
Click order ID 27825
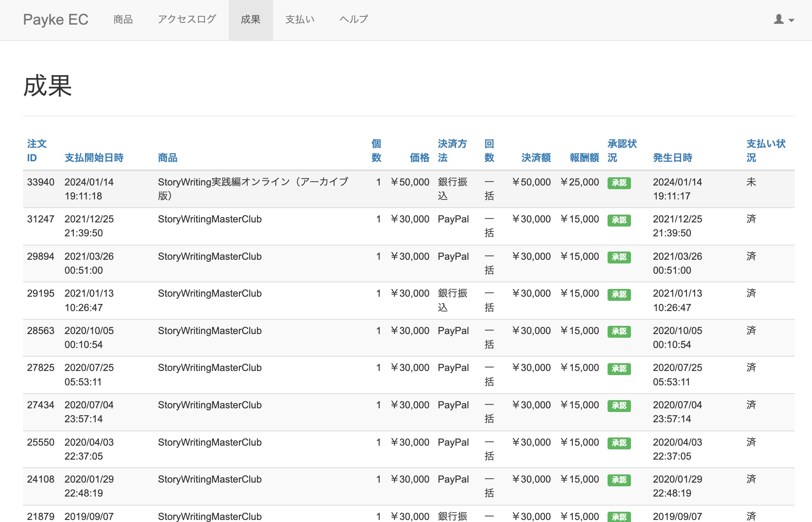coord(41,368)
